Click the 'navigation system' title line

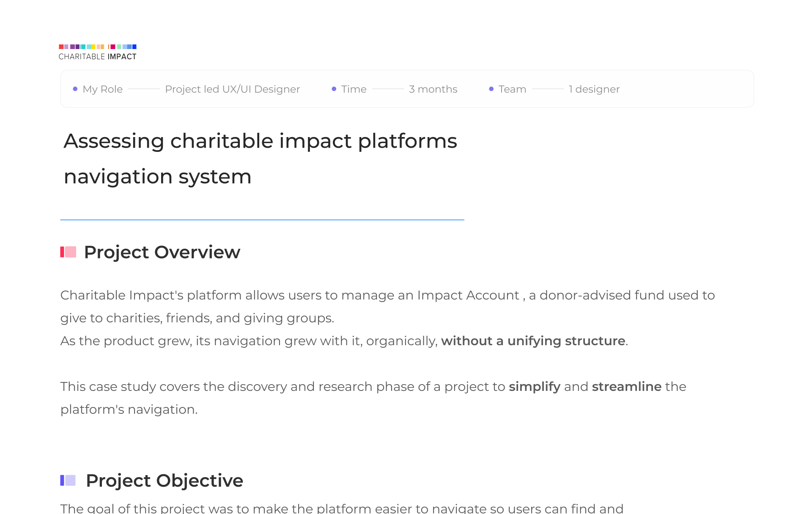[158, 176]
